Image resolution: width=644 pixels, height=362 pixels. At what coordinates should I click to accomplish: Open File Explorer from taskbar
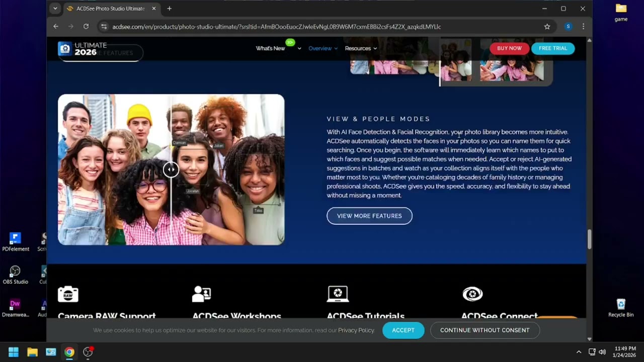click(x=32, y=352)
